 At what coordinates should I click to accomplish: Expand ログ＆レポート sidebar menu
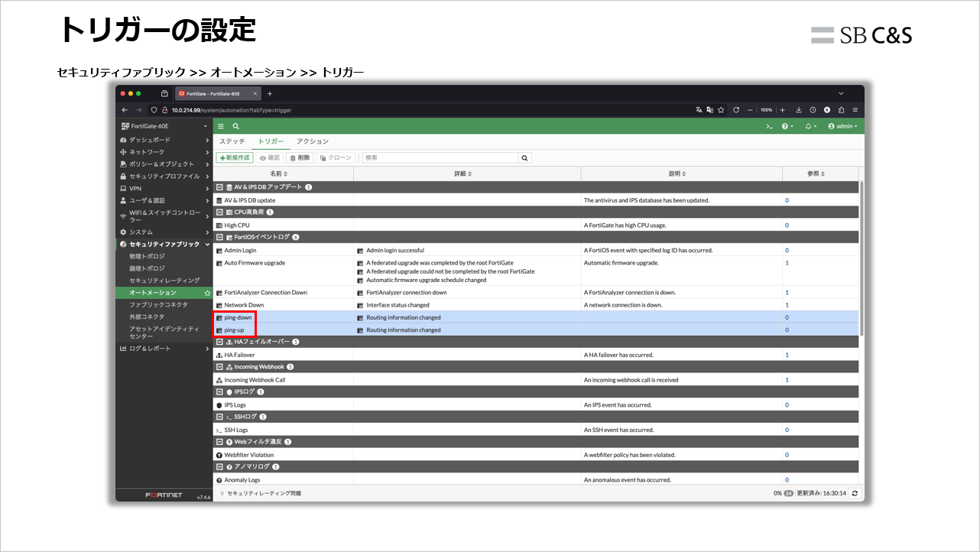[164, 349]
